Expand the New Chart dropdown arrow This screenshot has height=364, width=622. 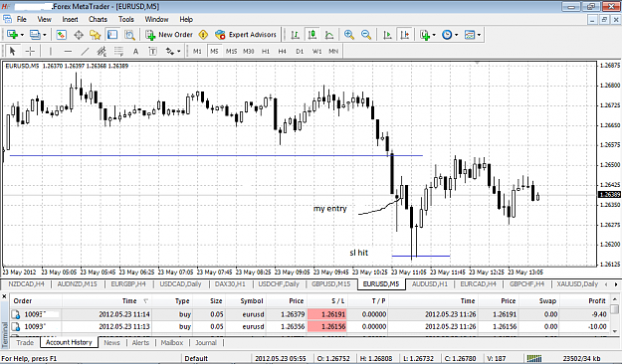[22, 35]
